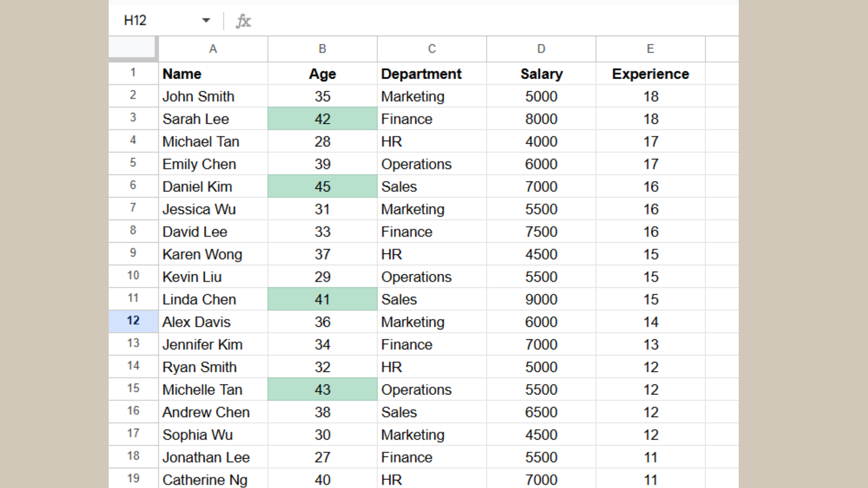Select row 12 header
Image resolution: width=868 pixels, height=488 pixels.
pos(133,321)
